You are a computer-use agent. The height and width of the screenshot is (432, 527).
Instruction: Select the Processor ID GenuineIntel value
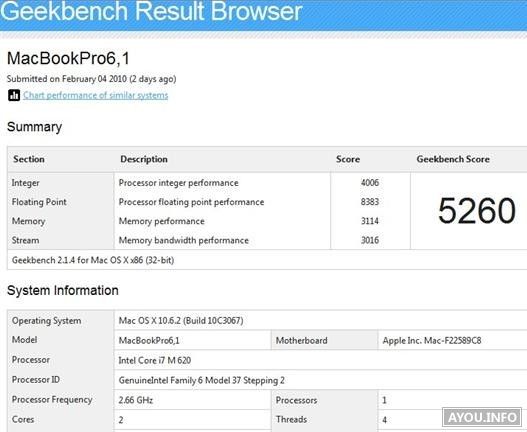coord(202,380)
